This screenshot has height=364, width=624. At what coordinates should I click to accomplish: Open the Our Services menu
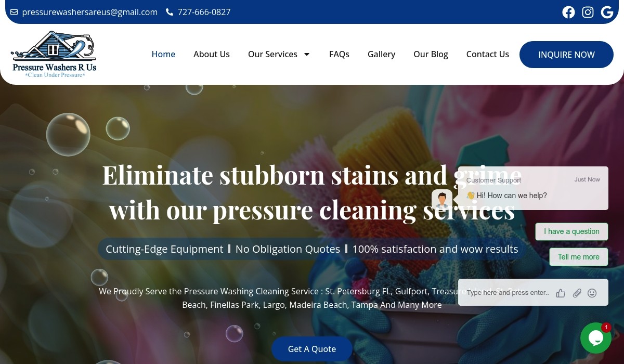point(272,54)
